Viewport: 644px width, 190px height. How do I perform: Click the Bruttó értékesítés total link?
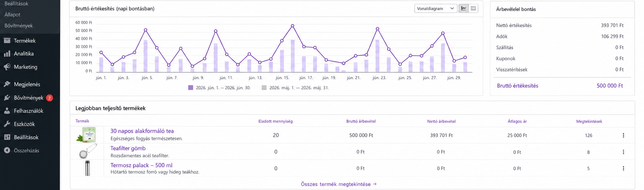coord(518,86)
